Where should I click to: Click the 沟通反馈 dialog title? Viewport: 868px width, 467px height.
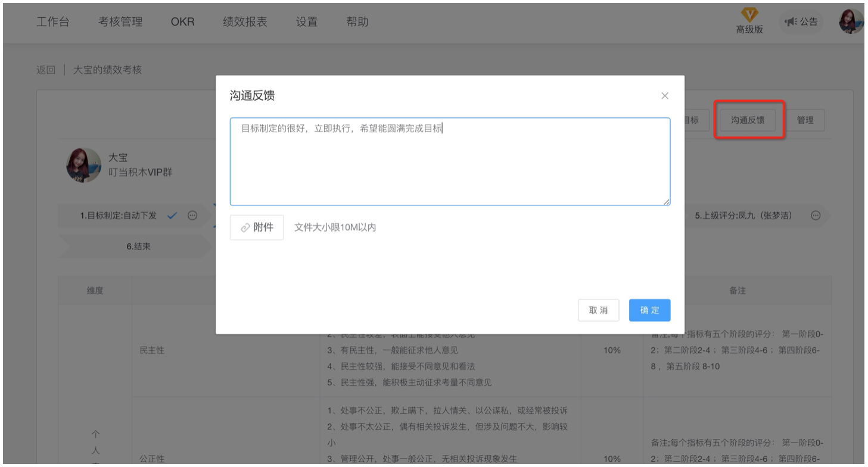pyautogui.click(x=252, y=96)
